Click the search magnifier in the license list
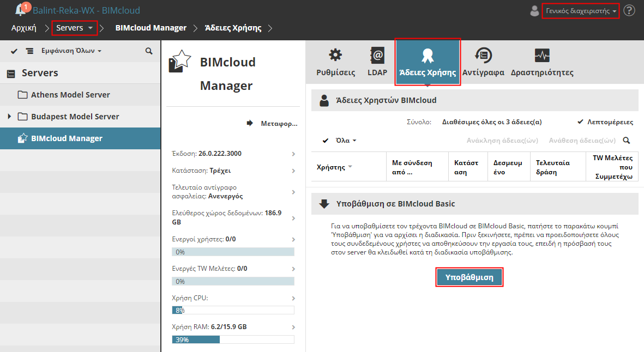644x352 pixels. [626, 140]
